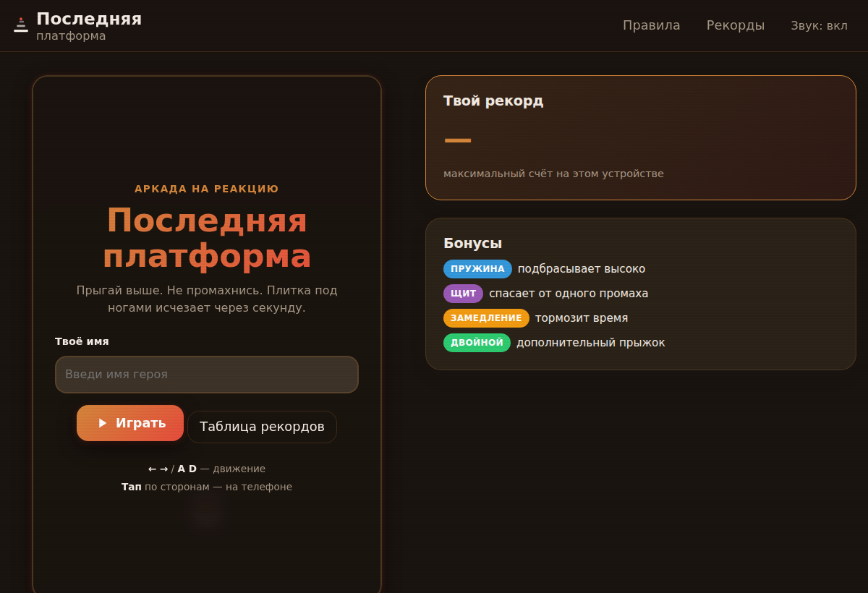Click 'АРКАДА НА РЕАКЦИЮ' subtitle
This screenshot has height=593, width=868.
[x=207, y=189]
